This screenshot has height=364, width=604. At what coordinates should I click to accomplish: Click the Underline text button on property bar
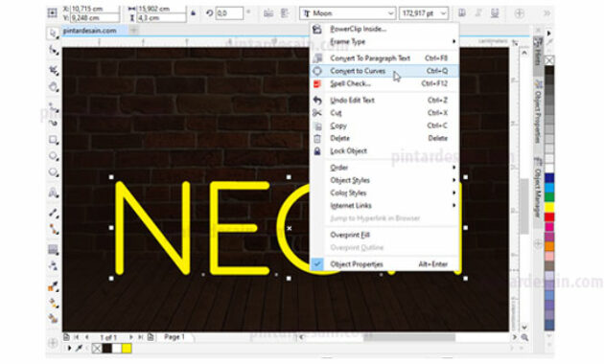coord(495,13)
